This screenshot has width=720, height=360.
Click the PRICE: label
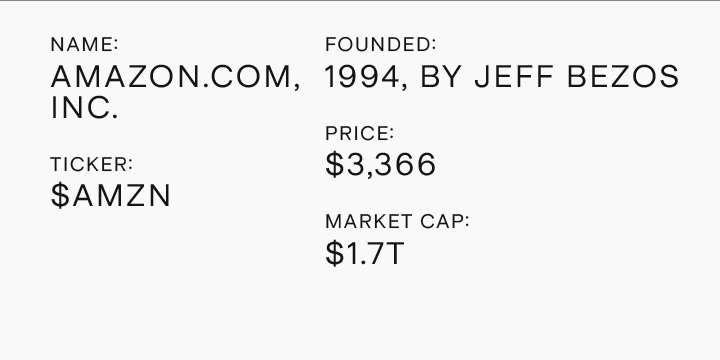360,134
